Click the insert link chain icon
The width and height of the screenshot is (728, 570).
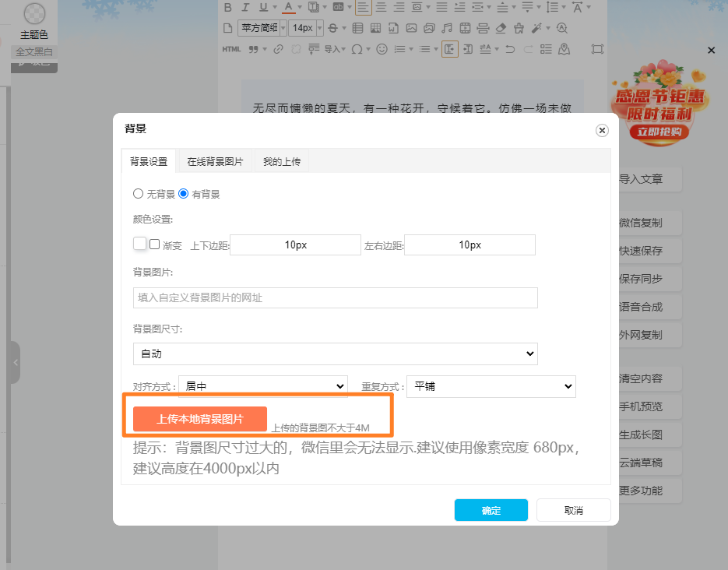click(x=278, y=49)
